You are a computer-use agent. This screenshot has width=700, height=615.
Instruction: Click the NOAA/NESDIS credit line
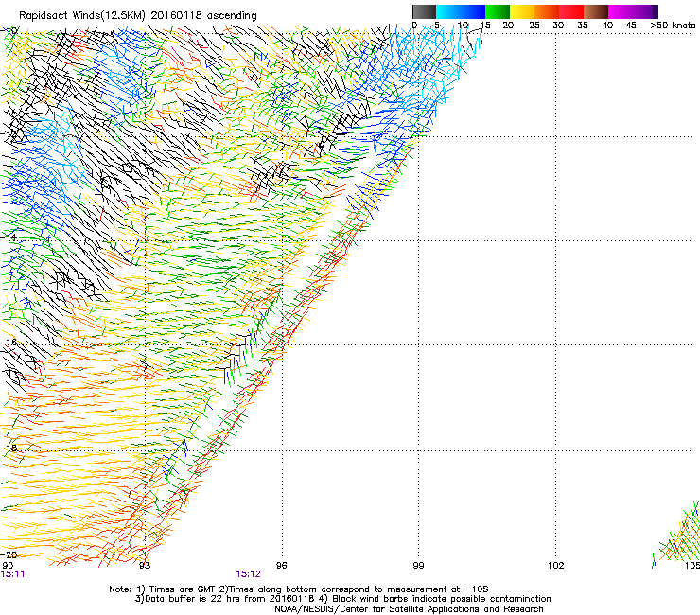(x=409, y=609)
